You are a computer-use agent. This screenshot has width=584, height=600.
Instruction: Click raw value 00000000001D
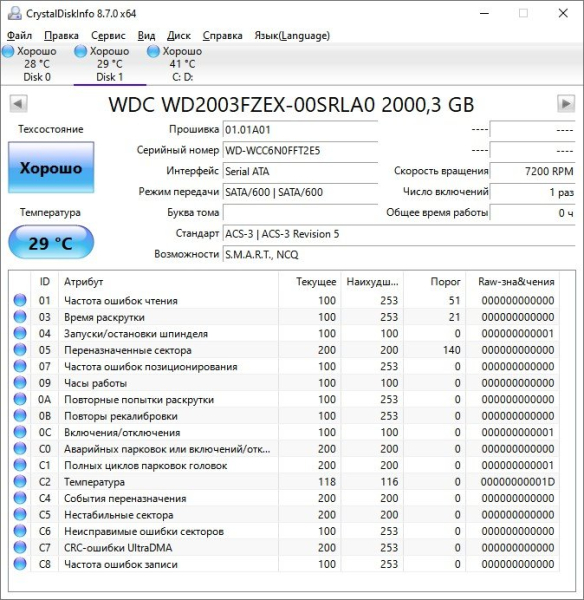[517, 482]
